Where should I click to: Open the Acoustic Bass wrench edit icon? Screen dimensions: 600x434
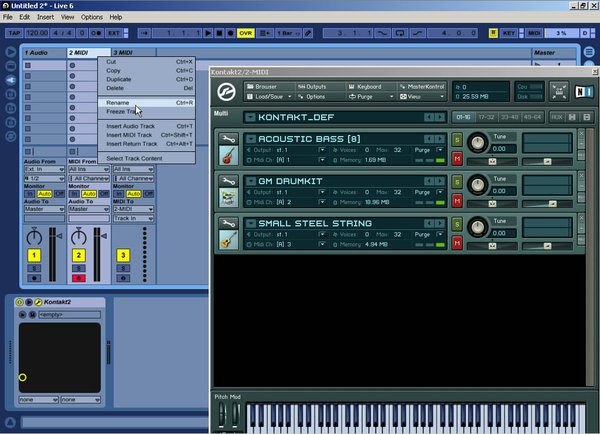(228, 138)
